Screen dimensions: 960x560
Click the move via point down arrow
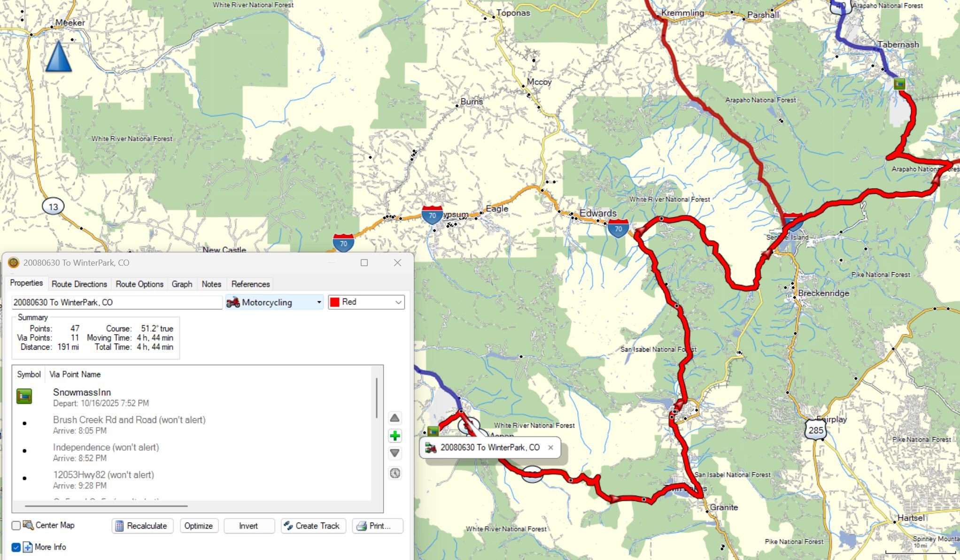pyautogui.click(x=395, y=453)
